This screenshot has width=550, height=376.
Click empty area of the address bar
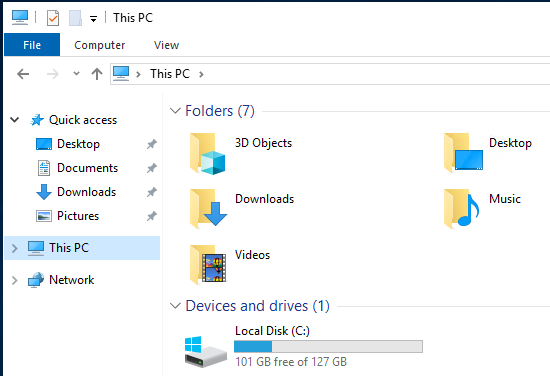click(x=375, y=74)
